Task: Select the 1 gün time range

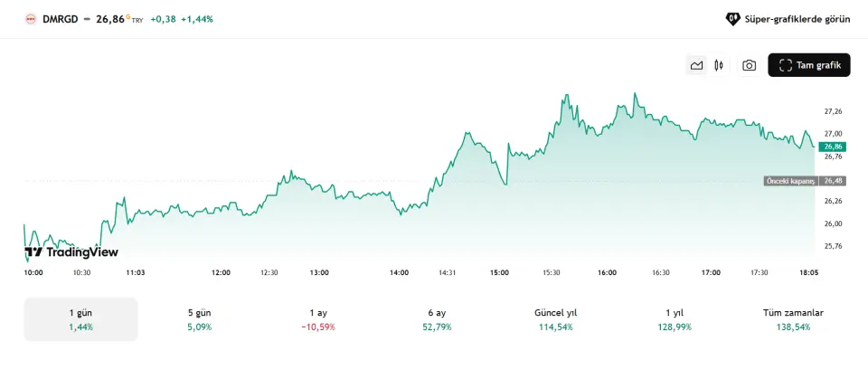Action: point(80,319)
